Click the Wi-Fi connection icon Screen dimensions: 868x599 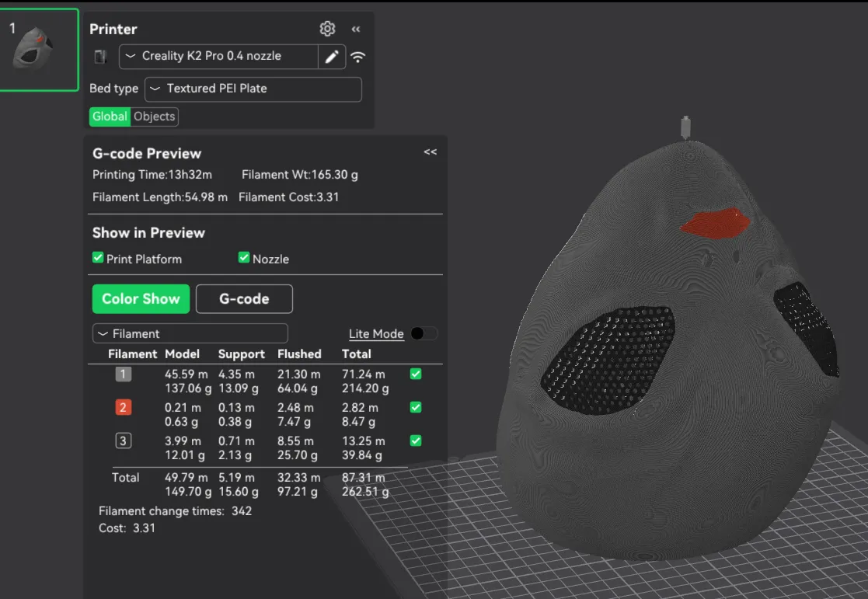(358, 57)
